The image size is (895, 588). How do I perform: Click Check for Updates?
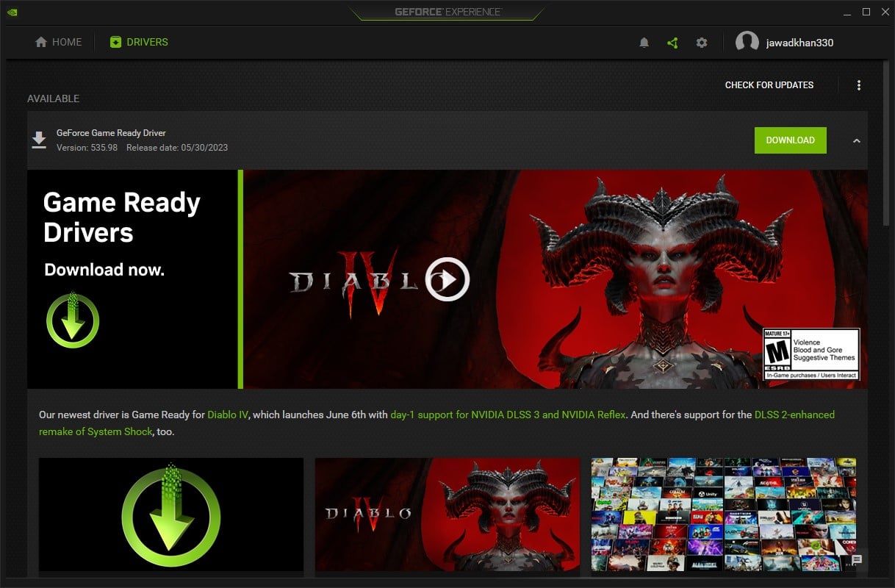[769, 85]
